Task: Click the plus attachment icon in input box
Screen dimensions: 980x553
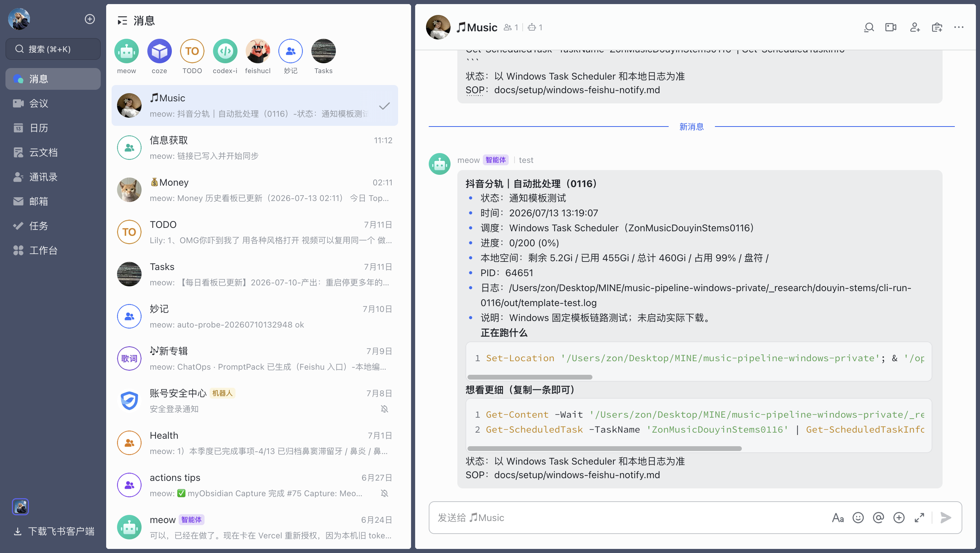Action: (x=899, y=518)
